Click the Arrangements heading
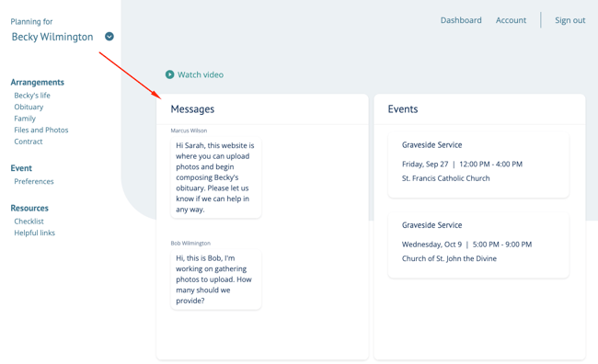The width and height of the screenshot is (598, 364). pos(38,83)
